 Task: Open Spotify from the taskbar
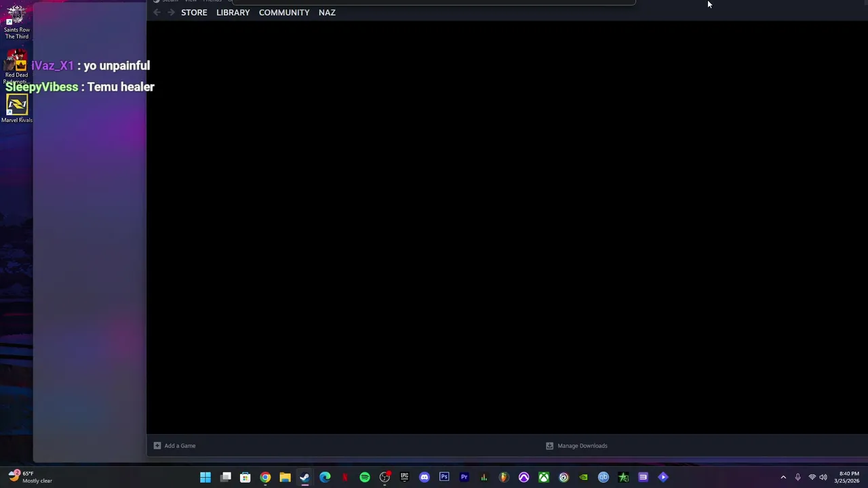coord(365,477)
